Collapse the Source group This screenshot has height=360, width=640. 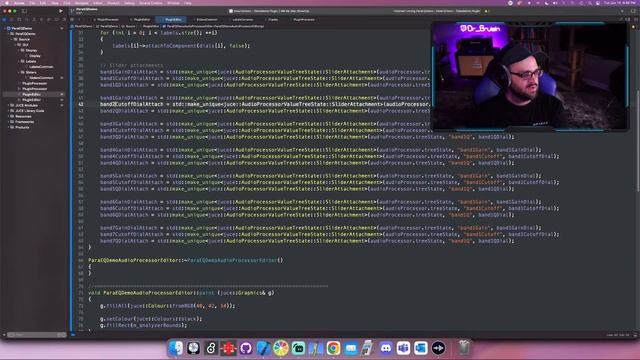pyautogui.click(x=12, y=40)
